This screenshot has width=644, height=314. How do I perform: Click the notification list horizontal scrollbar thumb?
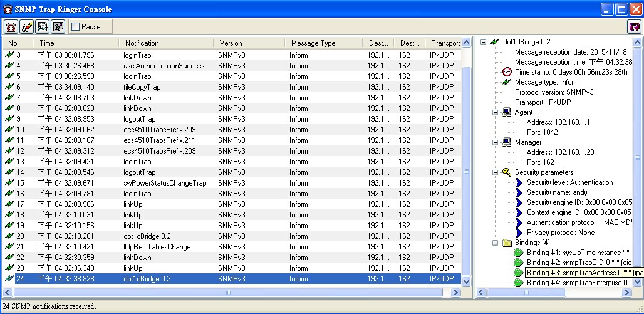click(x=227, y=293)
